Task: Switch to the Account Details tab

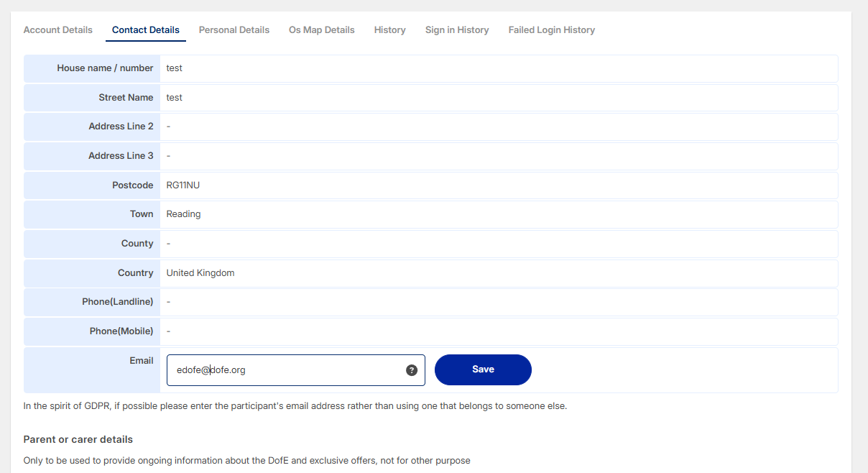Action: pos(58,30)
